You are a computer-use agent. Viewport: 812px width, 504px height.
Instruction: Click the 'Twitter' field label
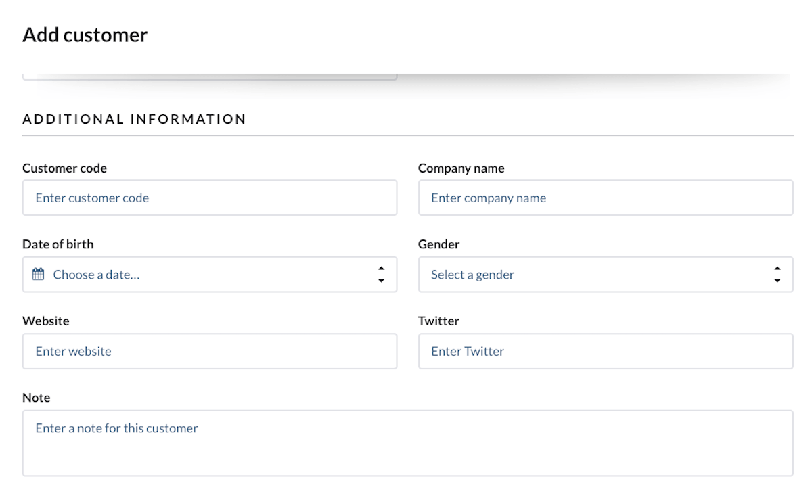point(438,321)
